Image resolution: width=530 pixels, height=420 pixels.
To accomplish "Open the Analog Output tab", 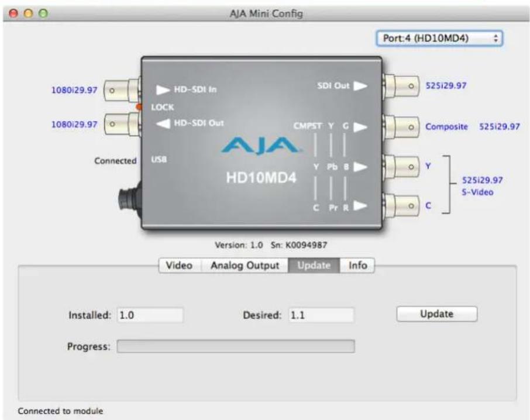I will [x=245, y=265].
